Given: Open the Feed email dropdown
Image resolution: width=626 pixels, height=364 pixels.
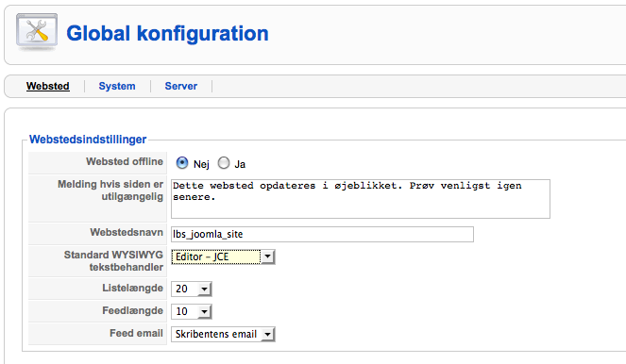Looking at the screenshot, I should 223,334.
